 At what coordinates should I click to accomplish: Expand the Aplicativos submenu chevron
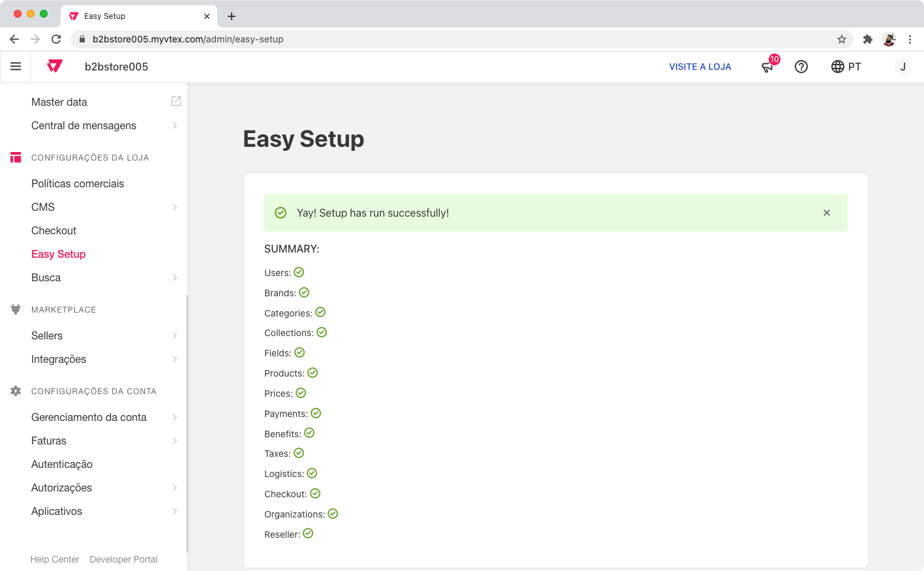click(x=175, y=511)
